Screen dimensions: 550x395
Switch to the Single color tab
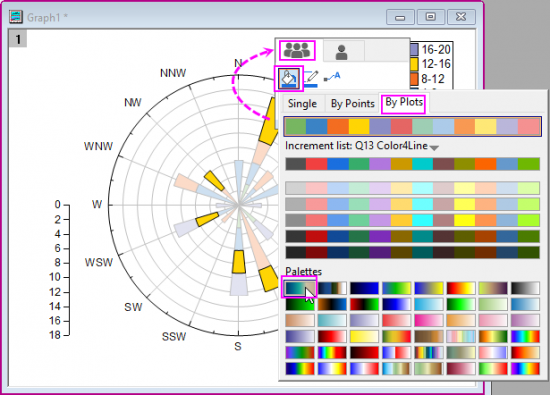pos(302,104)
